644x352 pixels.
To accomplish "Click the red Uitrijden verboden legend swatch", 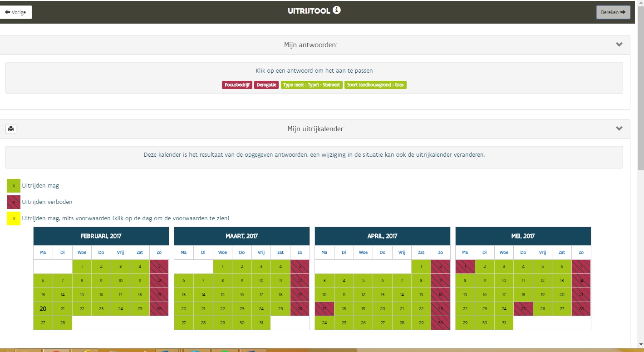I will (x=14, y=202).
